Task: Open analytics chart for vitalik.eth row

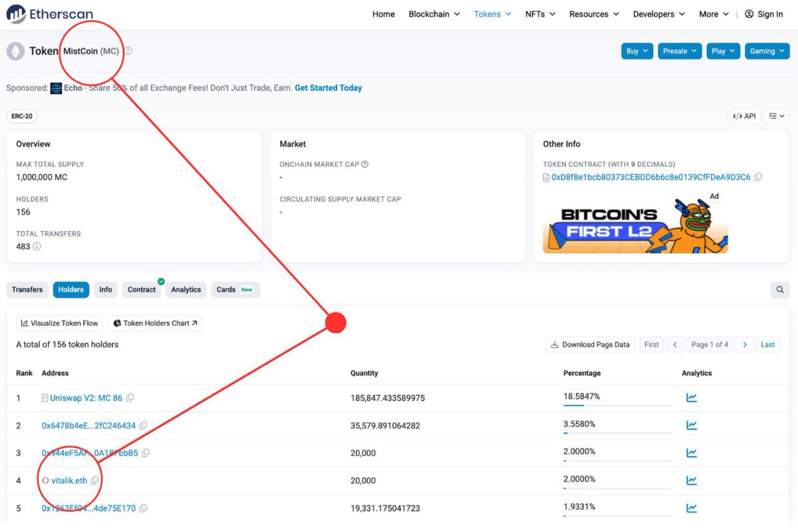Action: pyautogui.click(x=692, y=481)
